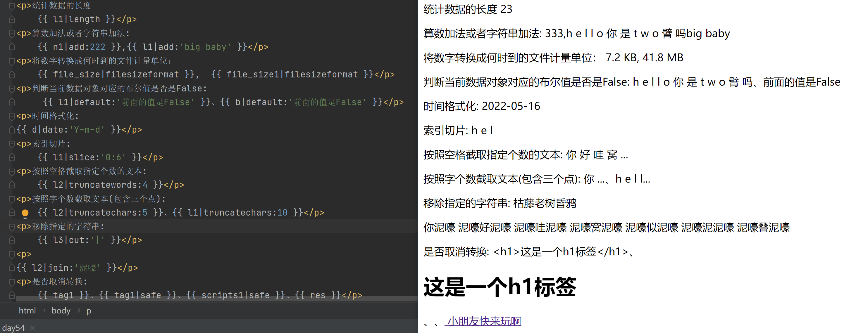Click the {{ tag1|safe }} expression
868x333 pixels.
pyautogui.click(x=138, y=295)
